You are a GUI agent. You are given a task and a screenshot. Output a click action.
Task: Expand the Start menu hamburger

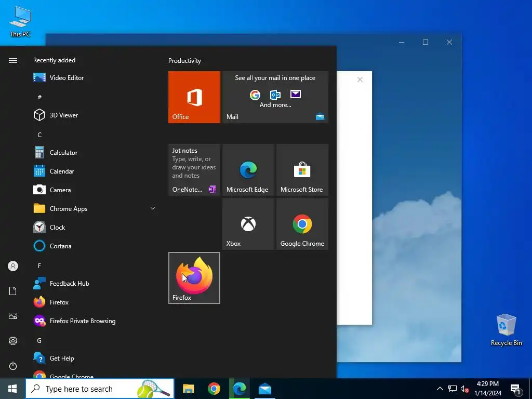pos(13,60)
